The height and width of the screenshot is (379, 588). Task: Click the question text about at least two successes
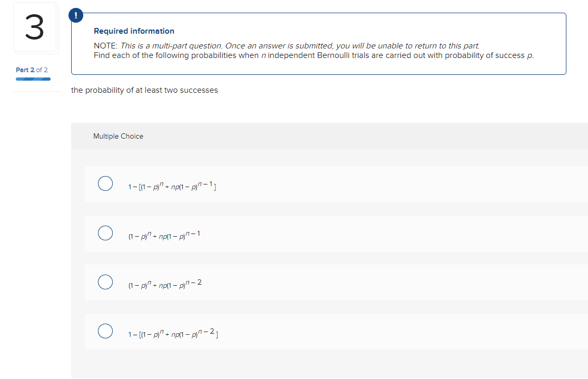tap(145, 90)
